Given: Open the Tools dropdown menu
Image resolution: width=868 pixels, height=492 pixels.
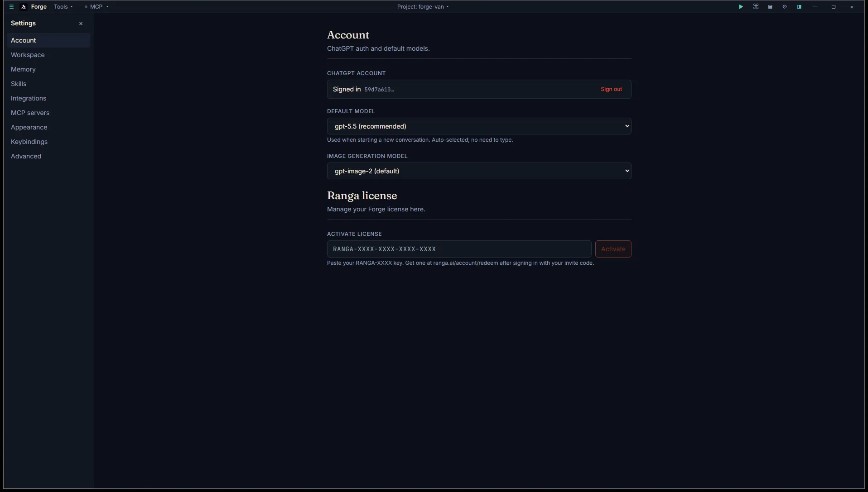Looking at the screenshot, I should click(63, 7).
